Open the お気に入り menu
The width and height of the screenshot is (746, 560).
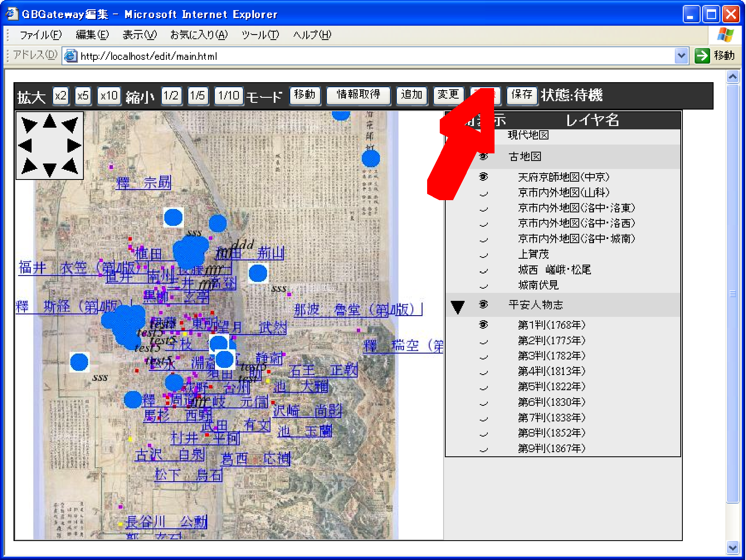(x=198, y=35)
